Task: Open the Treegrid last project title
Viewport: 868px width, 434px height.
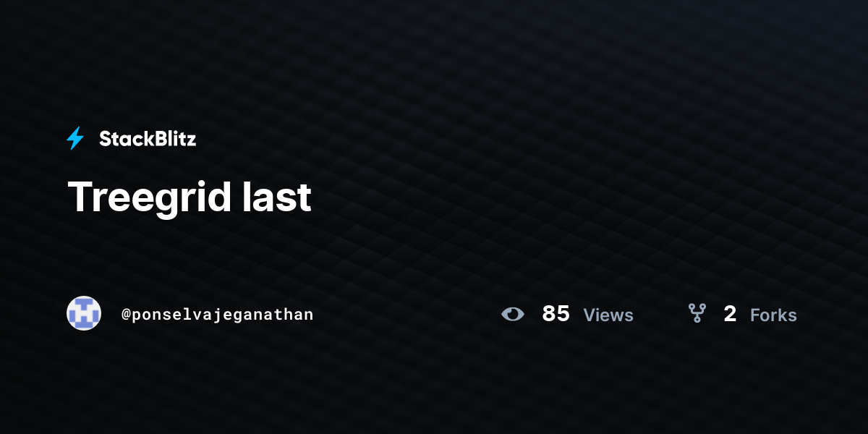Action: tap(190, 197)
